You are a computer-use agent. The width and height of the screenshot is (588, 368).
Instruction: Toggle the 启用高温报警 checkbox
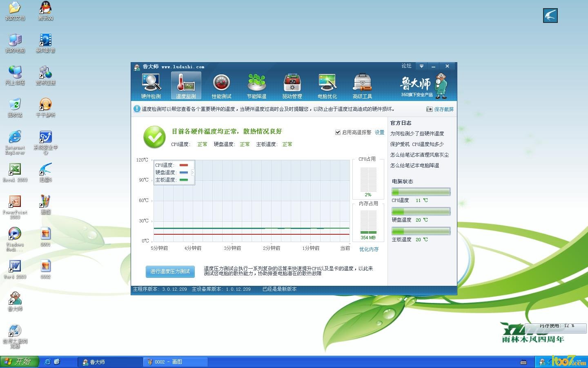[338, 132]
